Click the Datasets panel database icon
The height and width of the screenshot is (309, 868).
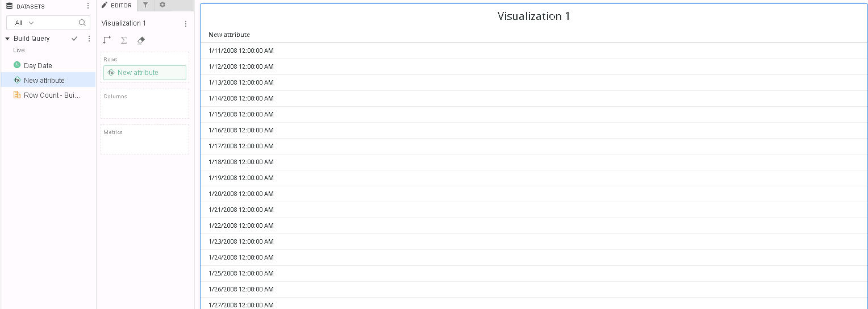(x=9, y=6)
